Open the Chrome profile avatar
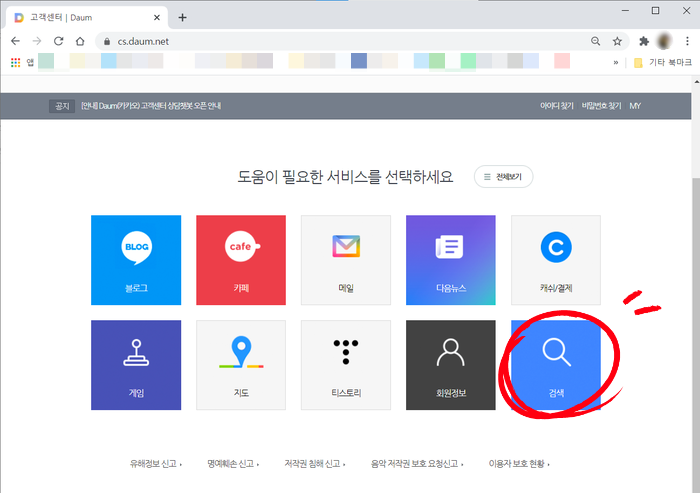This screenshot has width=700, height=493. [x=664, y=41]
